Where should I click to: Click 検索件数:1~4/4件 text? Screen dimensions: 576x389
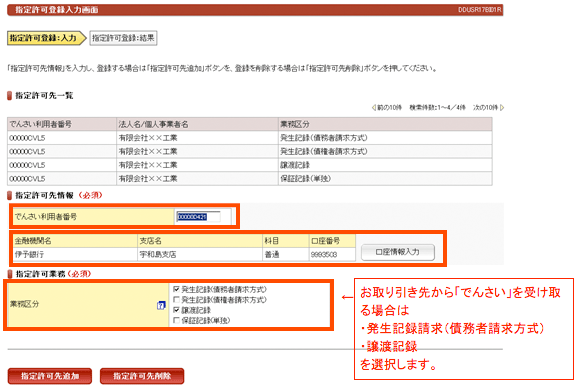pyautogui.click(x=438, y=108)
